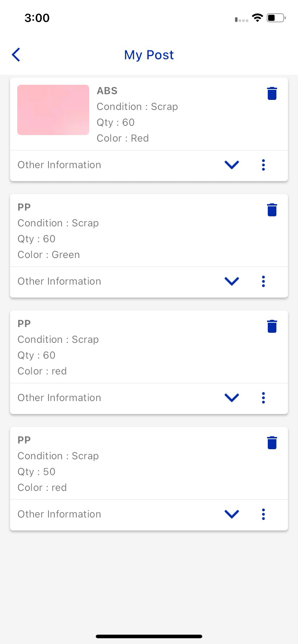Viewport: 298px width, 644px height.
Task: Tap Other Information label on PP Qty 50 post
Action: (x=59, y=514)
